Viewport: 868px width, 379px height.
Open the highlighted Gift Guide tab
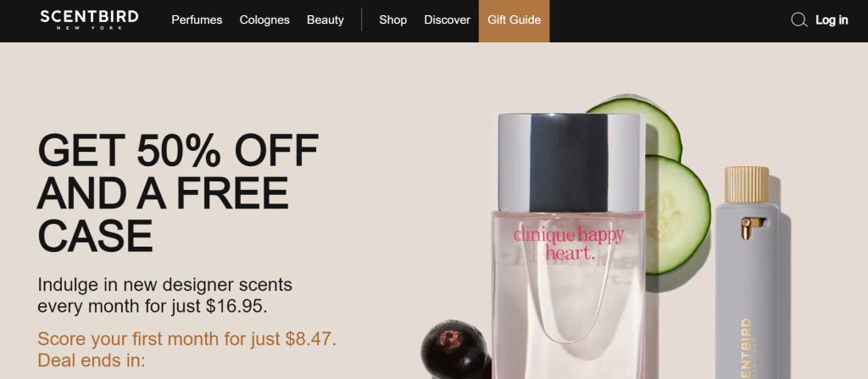coord(514,20)
